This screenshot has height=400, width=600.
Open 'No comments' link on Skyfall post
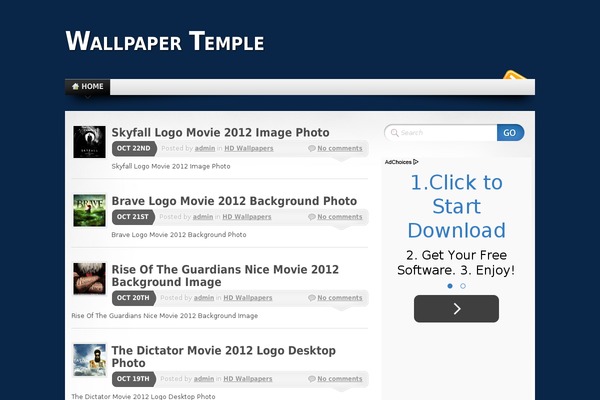click(x=340, y=149)
